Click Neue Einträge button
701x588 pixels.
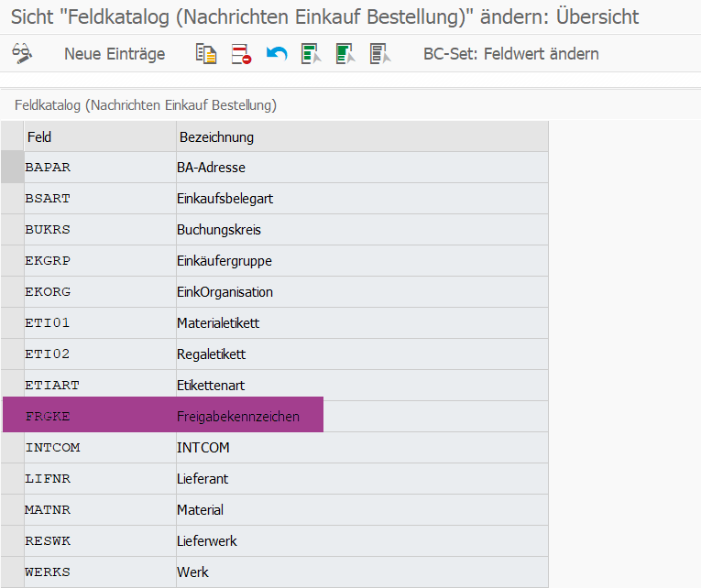coord(115,54)
